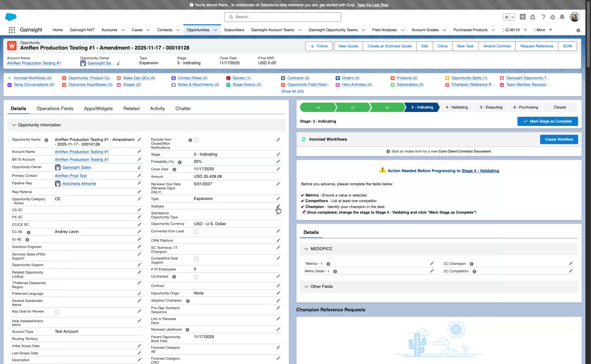The height and width of the screenshot is (364, 591).
Task: Add favorite using the star icon
Action: tap(506, 17)
